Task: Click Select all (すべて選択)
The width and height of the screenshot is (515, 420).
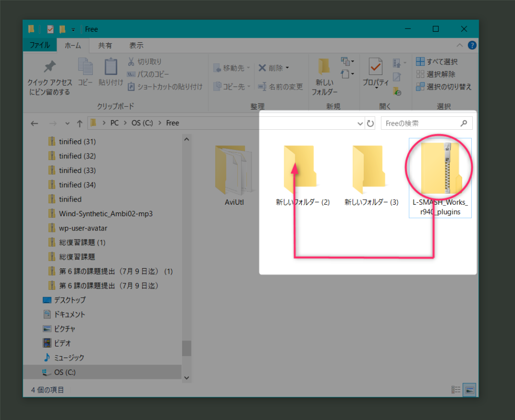Action: [x=437, y=62]
